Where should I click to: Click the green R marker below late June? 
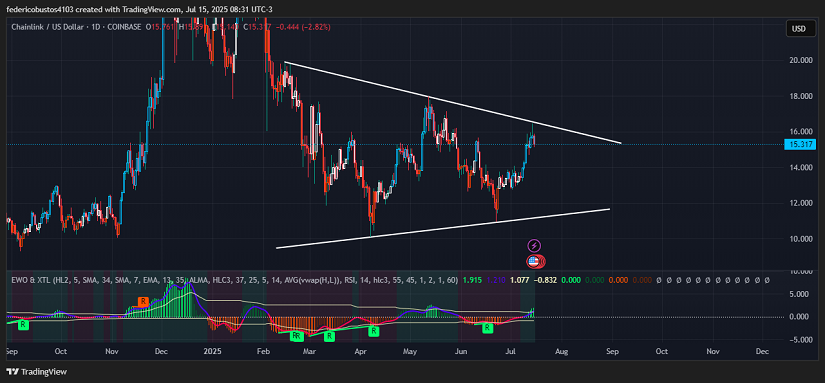point(487,328)
